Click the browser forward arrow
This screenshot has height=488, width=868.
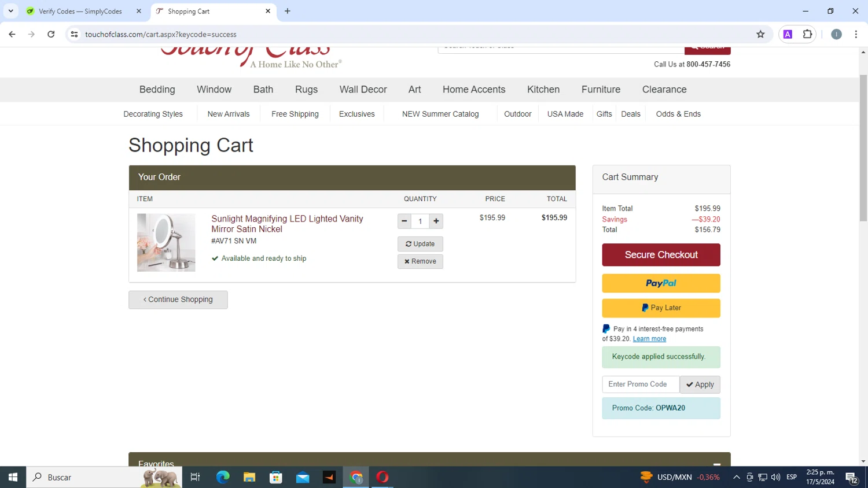tap(31, 34)
